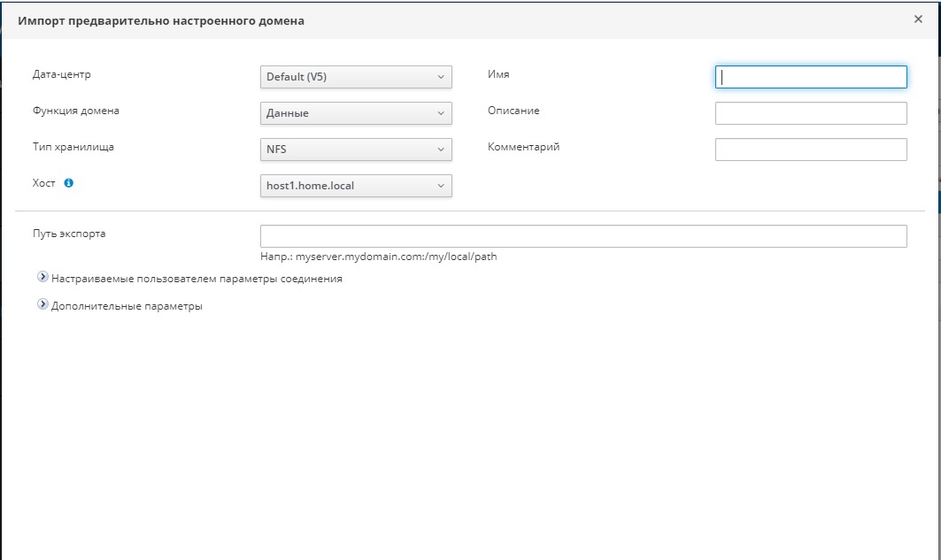This screenshot has width=941, height=560.
Task: Focus the Имя text field
Action: point(810,77)
